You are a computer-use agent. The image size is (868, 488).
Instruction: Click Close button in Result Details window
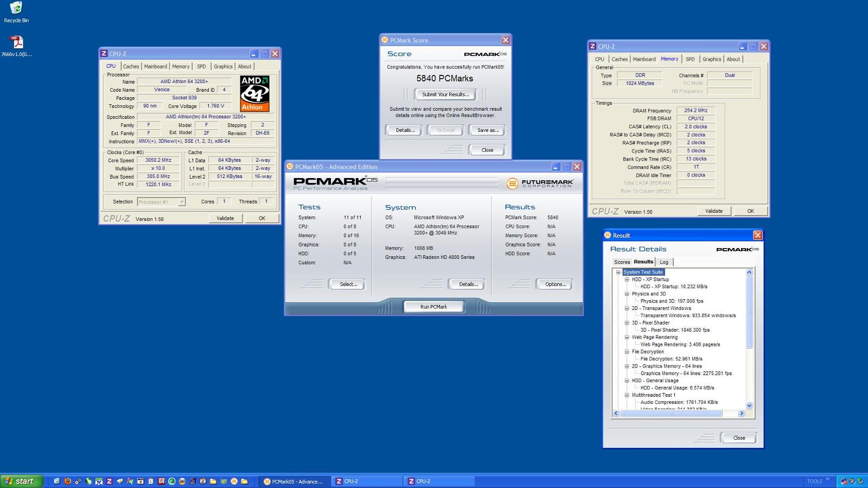(x=739, y=438)
